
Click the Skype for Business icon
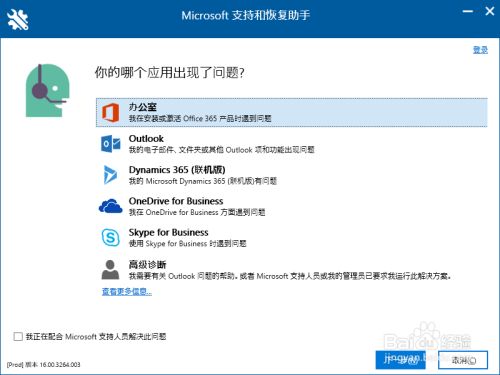[110, 237]
